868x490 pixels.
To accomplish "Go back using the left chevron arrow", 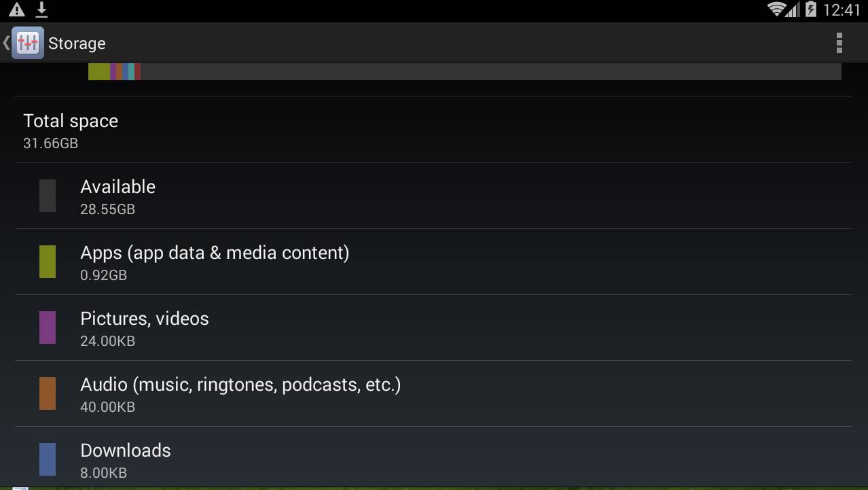I will (x=6, y=43).
